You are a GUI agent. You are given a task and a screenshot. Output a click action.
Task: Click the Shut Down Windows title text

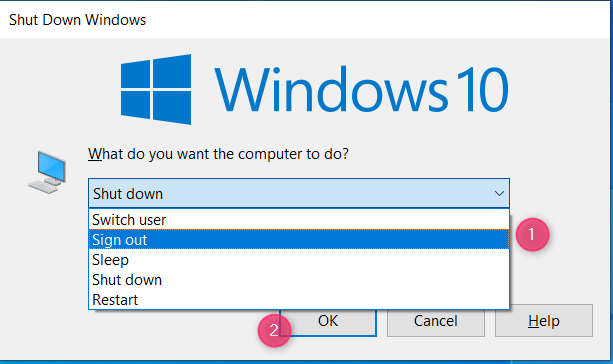(x=77, y=20)
